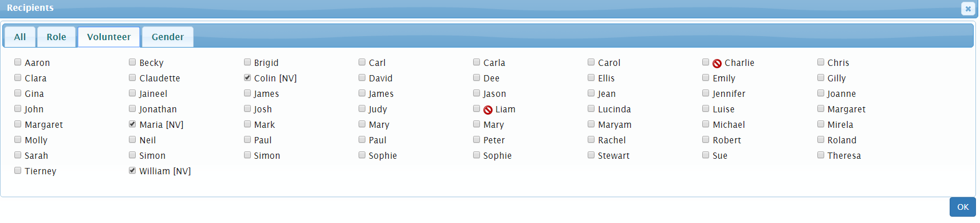Close the Recipients dialog with the X
The image size is (980, 223).
pyautogui.click(x=968, y=9)
